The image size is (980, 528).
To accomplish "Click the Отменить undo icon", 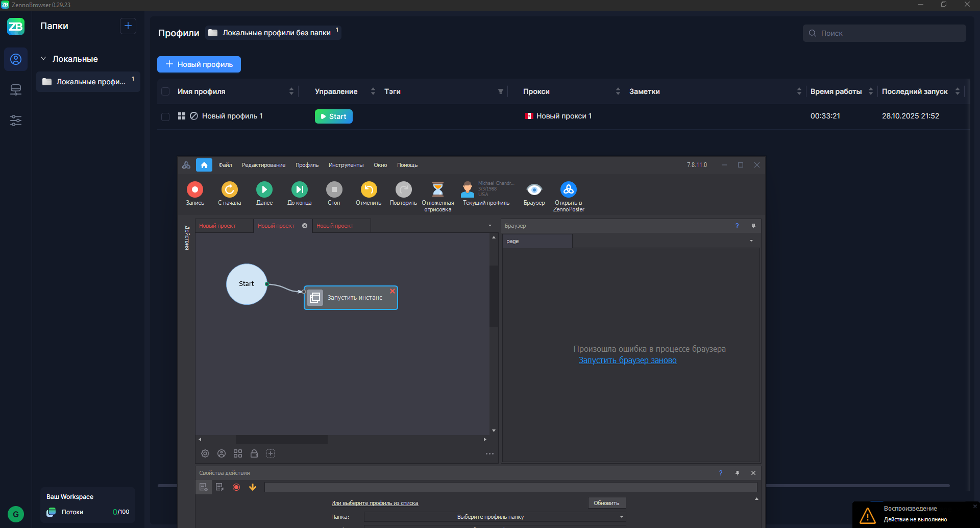I will [x=369, y=189].
